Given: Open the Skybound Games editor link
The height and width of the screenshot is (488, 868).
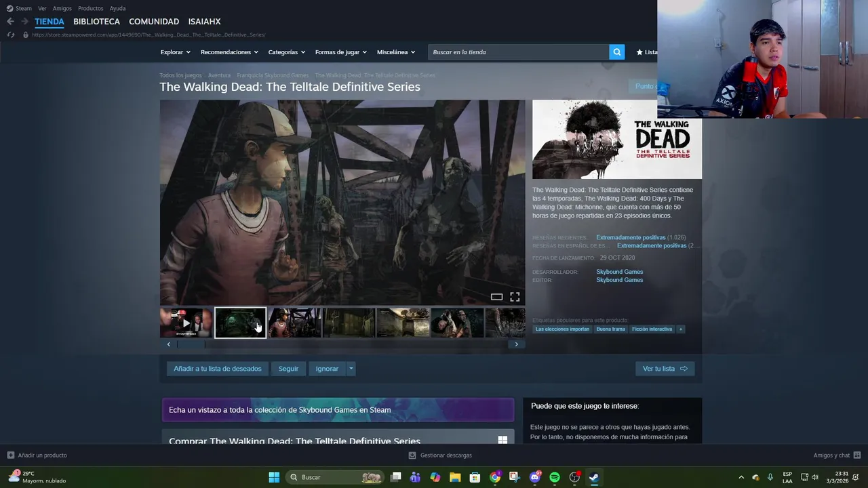Looking at the screenshot, I should [620, 280].
